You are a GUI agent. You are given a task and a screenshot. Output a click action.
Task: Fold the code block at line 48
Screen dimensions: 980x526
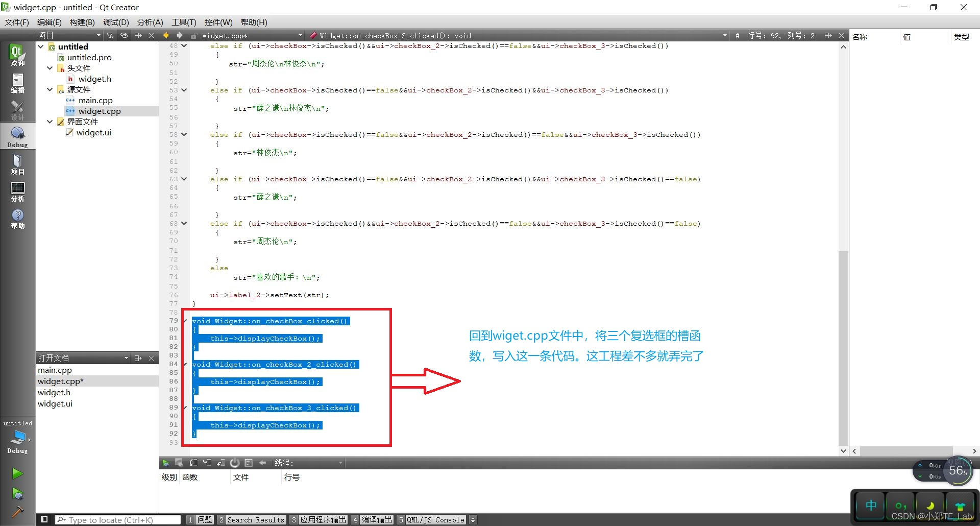[184, 46]
